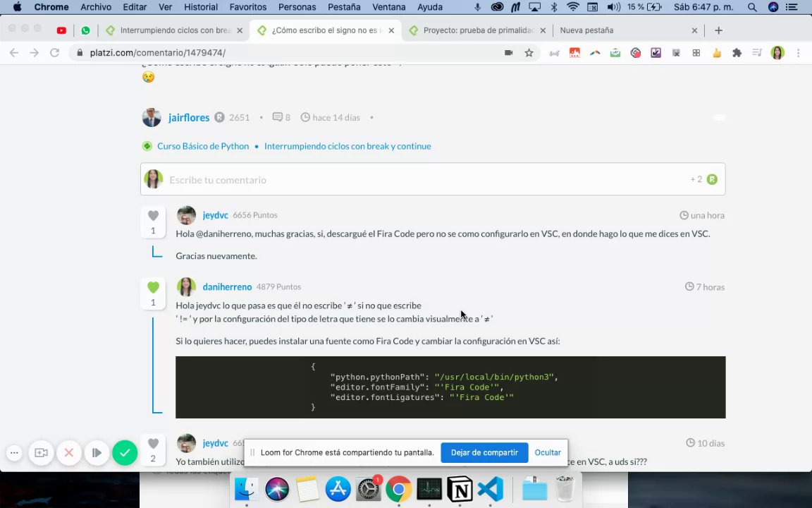Switch to the 'Proyecto: prueba de primalidad' tab
The height and width of the screenshot is (508, 812).
click(477, 30)
